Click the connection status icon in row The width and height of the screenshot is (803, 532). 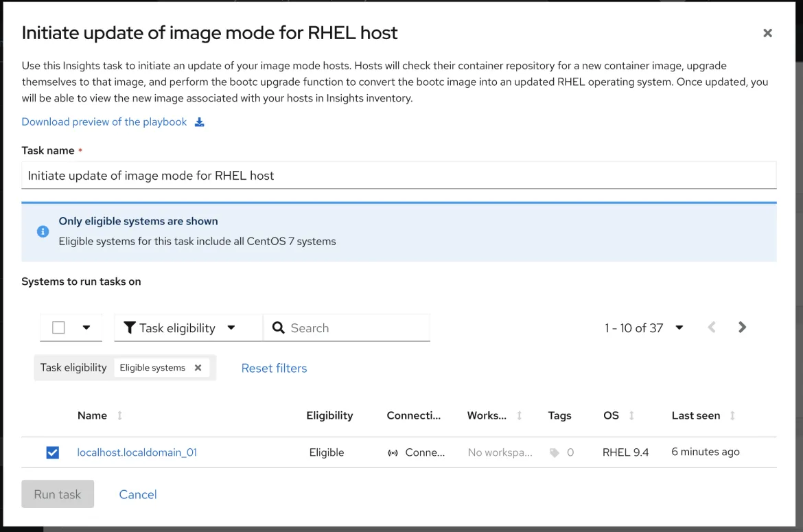tap(393, 452)
